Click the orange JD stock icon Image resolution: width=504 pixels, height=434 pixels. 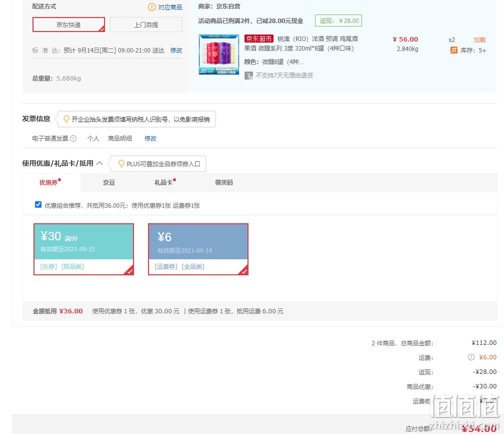pos(453,50)
